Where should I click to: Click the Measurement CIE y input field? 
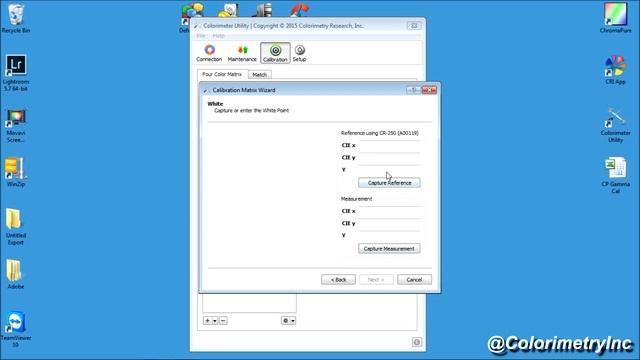tap(389, 224)
